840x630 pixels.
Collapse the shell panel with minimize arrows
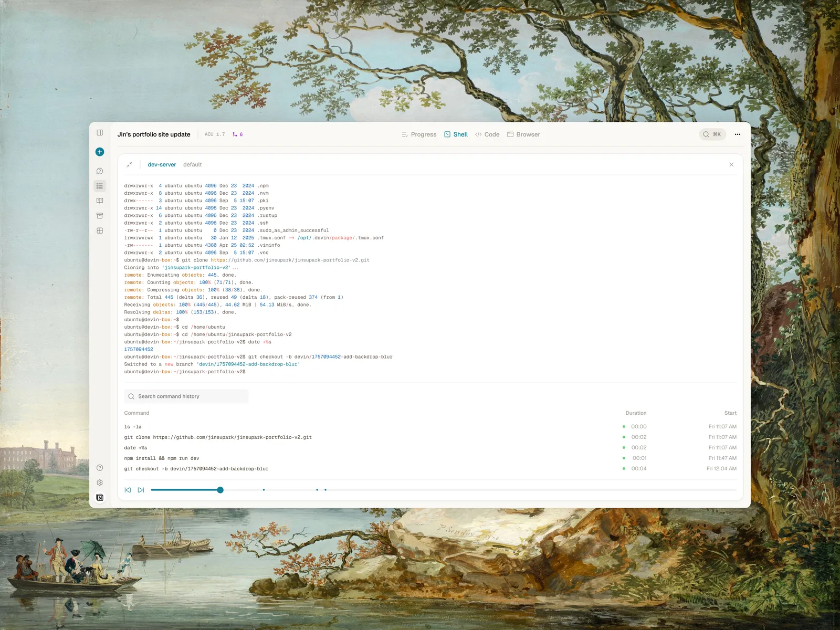130,164
